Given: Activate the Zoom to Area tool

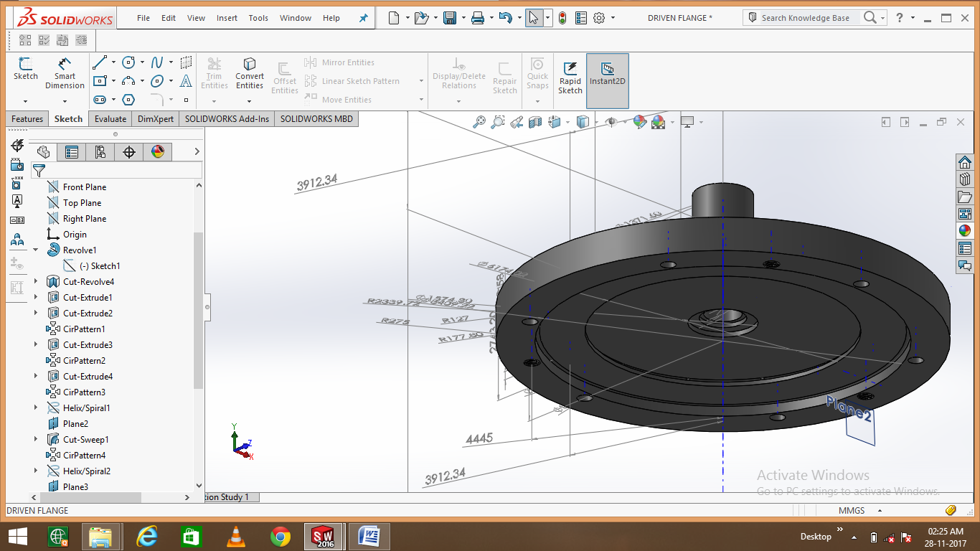Looking at the screenshot, I should click(499, 122).
